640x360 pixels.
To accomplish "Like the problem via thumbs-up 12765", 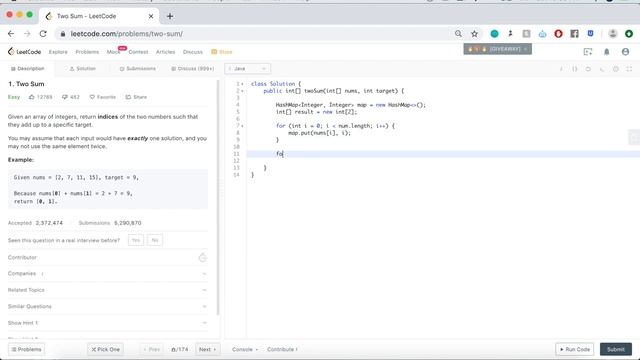I will pyautogui.click(x=40, y=97).
